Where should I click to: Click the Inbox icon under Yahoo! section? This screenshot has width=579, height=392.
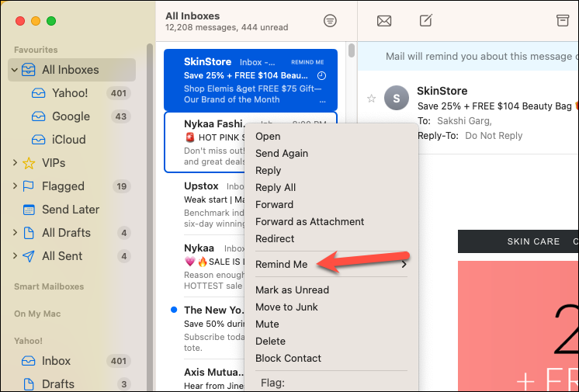pyautogui.click(x=29, y=361)
